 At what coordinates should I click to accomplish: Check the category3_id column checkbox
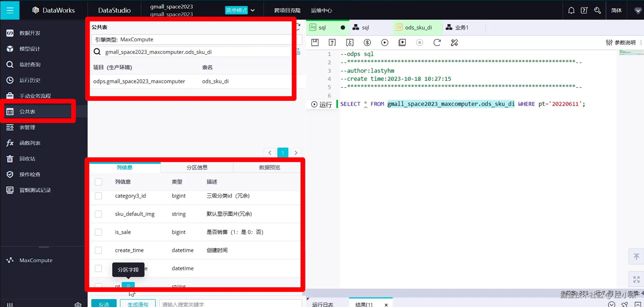98,196
